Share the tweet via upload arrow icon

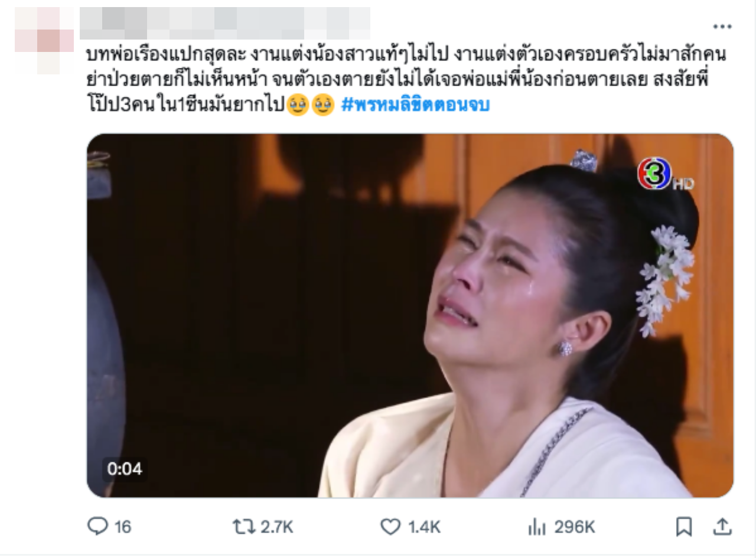click(x=722, y=526)
